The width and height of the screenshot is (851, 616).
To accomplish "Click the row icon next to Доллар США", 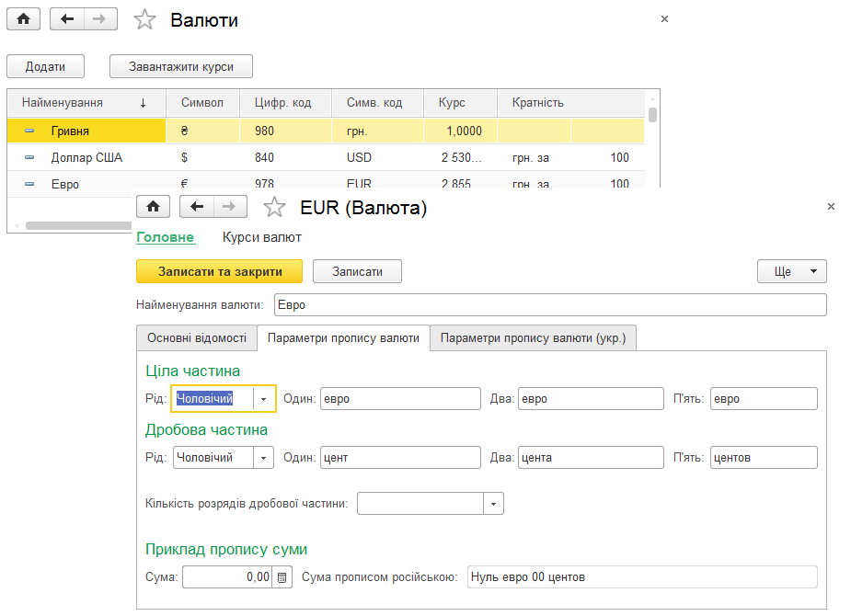I will (x=29, y=158).
